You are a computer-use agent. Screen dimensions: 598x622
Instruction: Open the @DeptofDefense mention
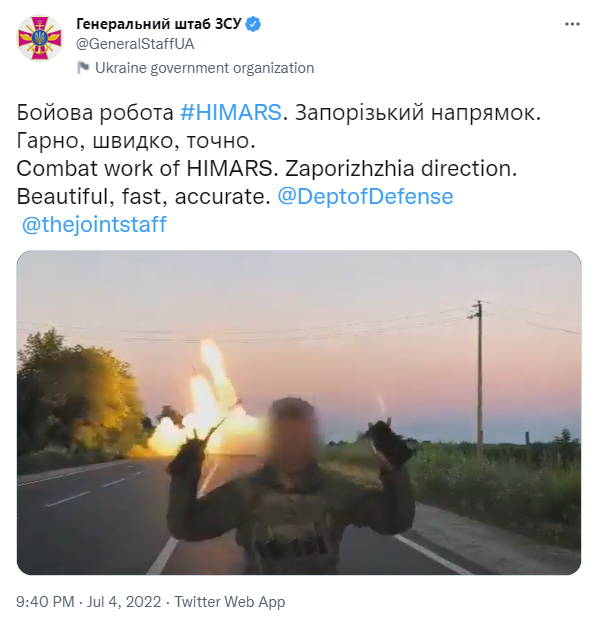[x=365, y=196]
